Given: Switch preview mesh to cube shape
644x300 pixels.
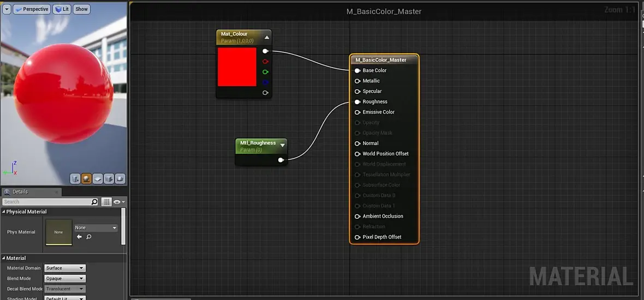Looking at the screenshot, I should coord(109,179).
